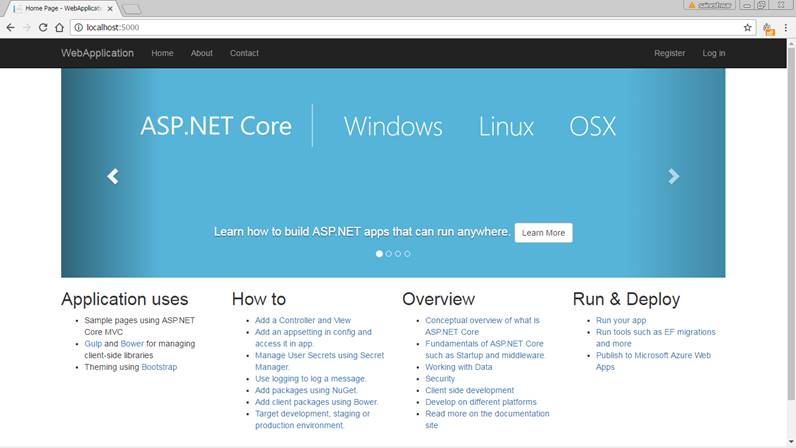Open Add packages using NuGet link
Viewport: 796px width, 448px height.
306,391
